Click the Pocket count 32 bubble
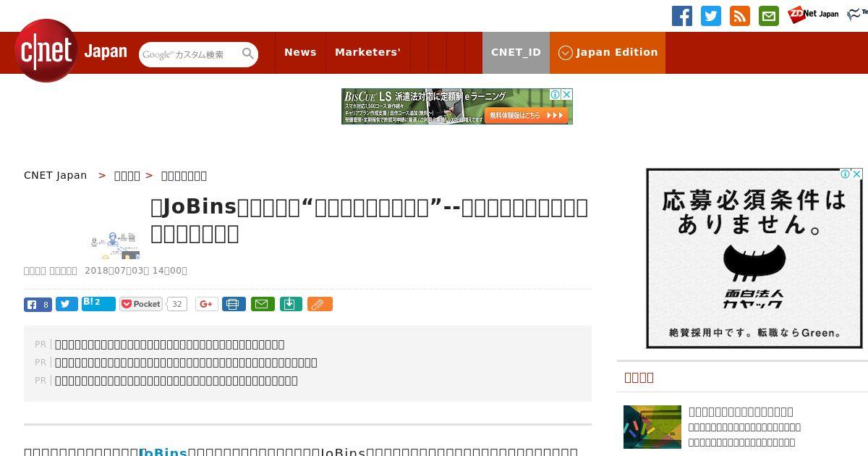This screenshot has height=456, width=868. [176, 304]
